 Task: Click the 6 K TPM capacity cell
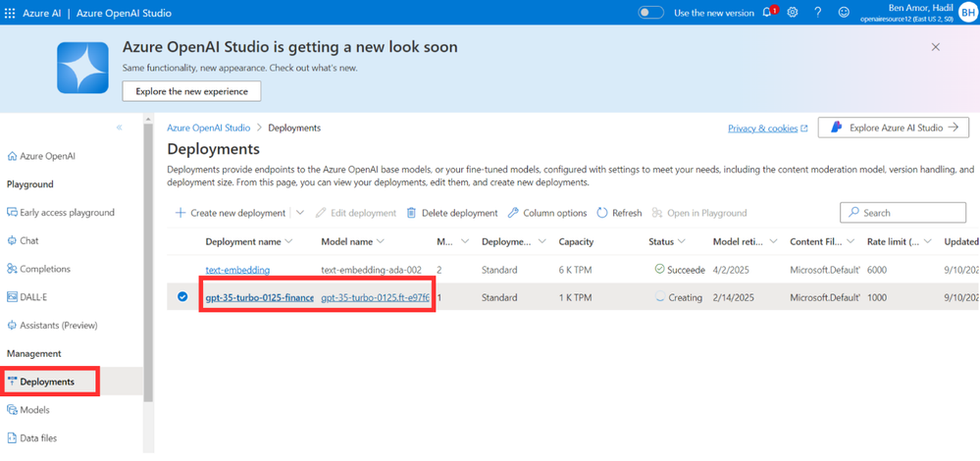(x=575, y=270)
